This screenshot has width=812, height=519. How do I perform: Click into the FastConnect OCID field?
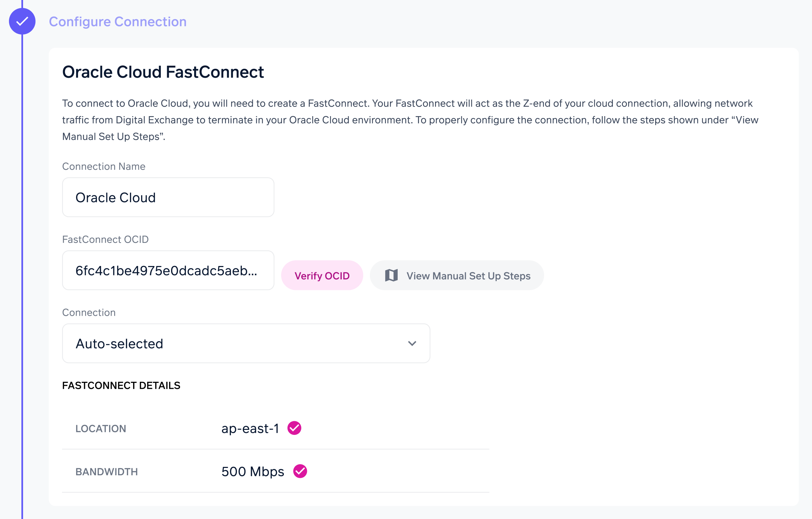pyautogui.click(x=168, y=270)
